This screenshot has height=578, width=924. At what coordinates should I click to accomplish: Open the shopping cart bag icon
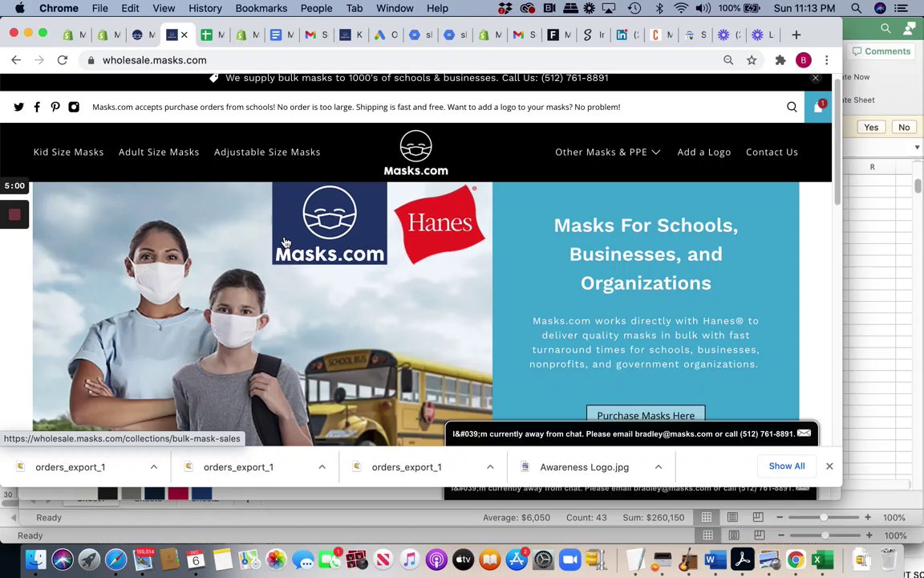[818, 107]
